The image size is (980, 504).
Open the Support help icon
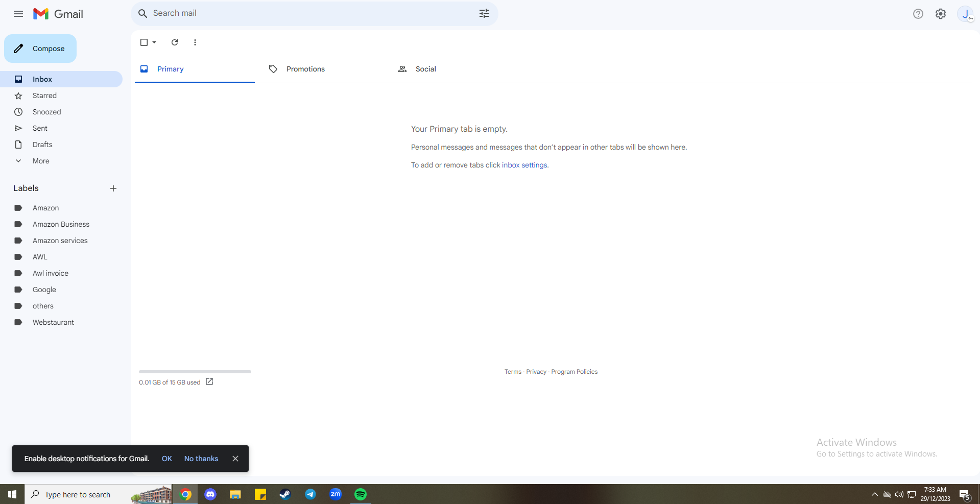tap(918, 14)
